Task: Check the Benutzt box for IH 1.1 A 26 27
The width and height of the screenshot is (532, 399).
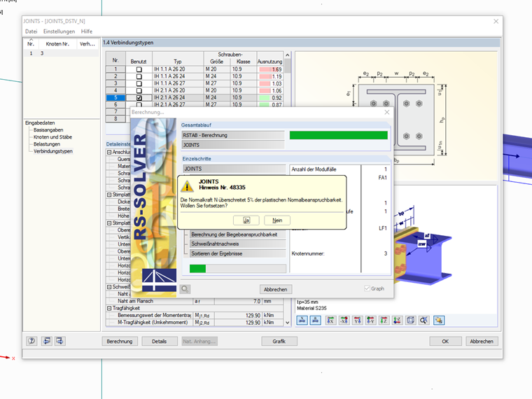Action: click(x=139, y=83)
